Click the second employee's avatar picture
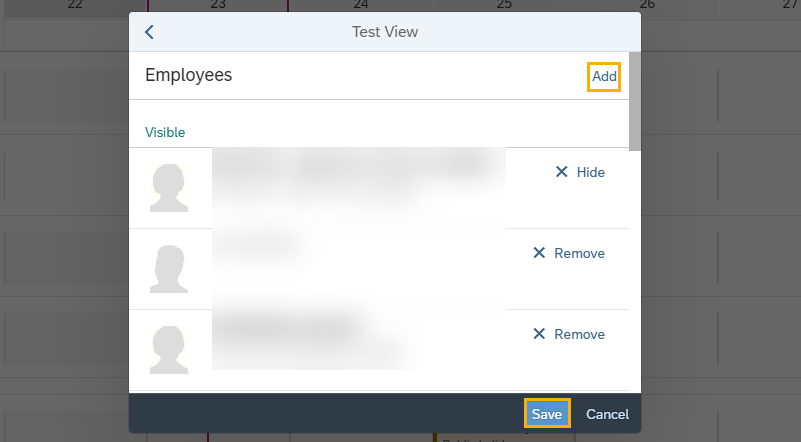 (169, 268)
